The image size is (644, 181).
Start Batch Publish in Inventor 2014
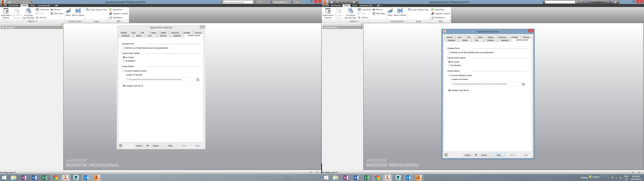(x=78, y=12)
